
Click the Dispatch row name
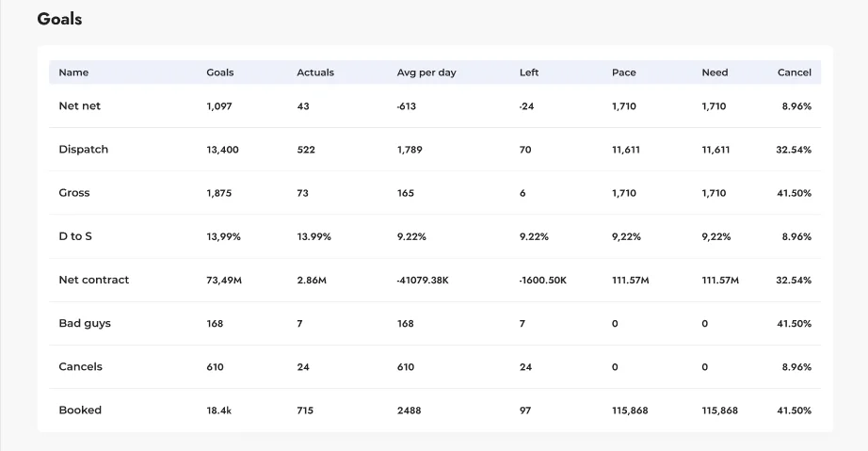point(83,150)
